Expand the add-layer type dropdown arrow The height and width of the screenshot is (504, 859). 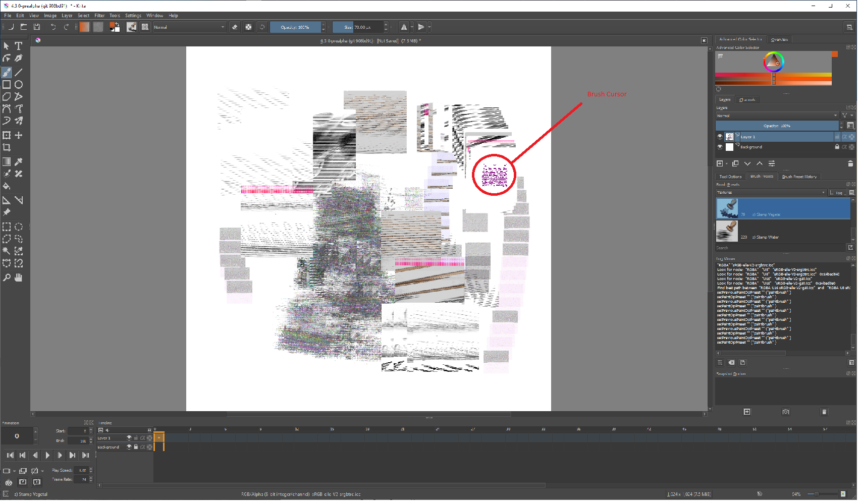pos(727,163)
